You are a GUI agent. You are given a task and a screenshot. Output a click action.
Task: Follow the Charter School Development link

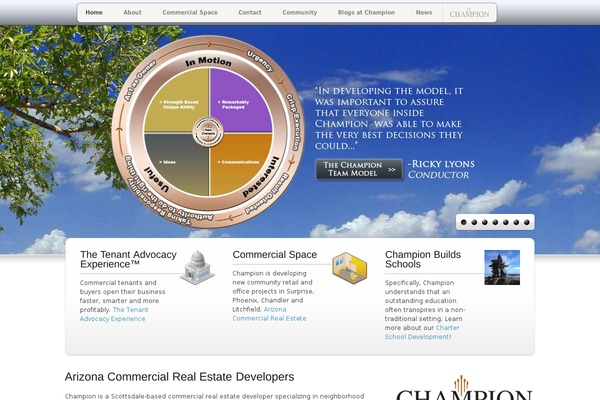click(x=422, y=332)
